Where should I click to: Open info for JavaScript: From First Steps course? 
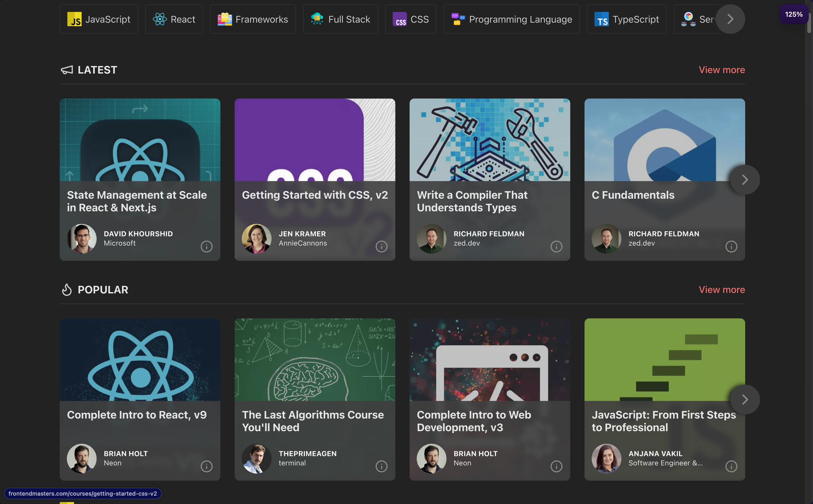coord(731,466)
